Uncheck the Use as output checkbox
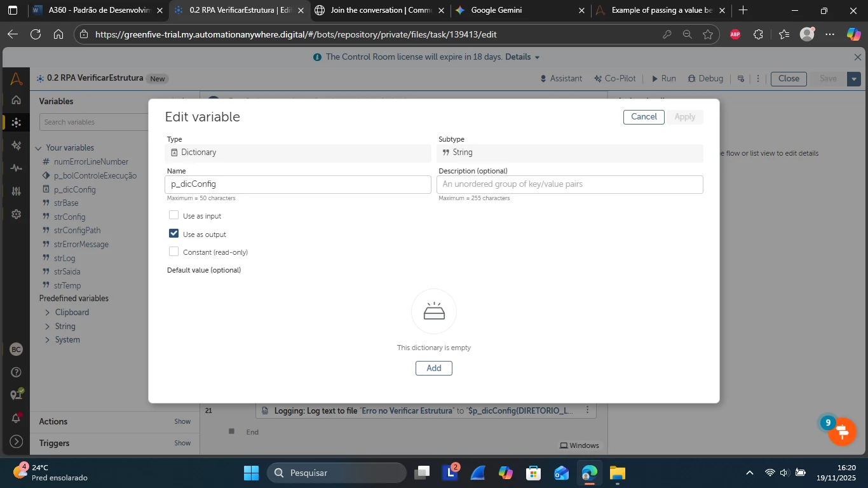This screenshot has width=868, height=488. coord(173,233)
